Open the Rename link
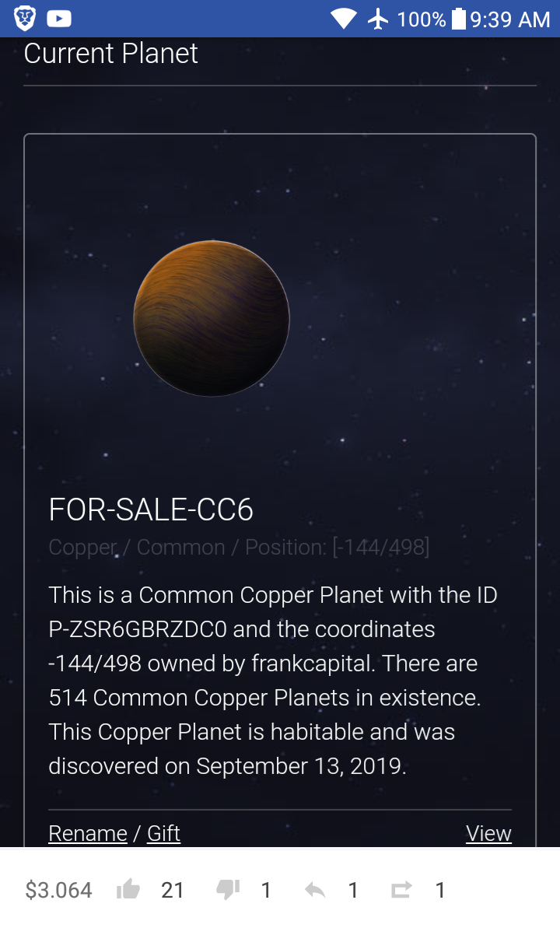The width and height of the screenshot is (560, 928). 88,833
